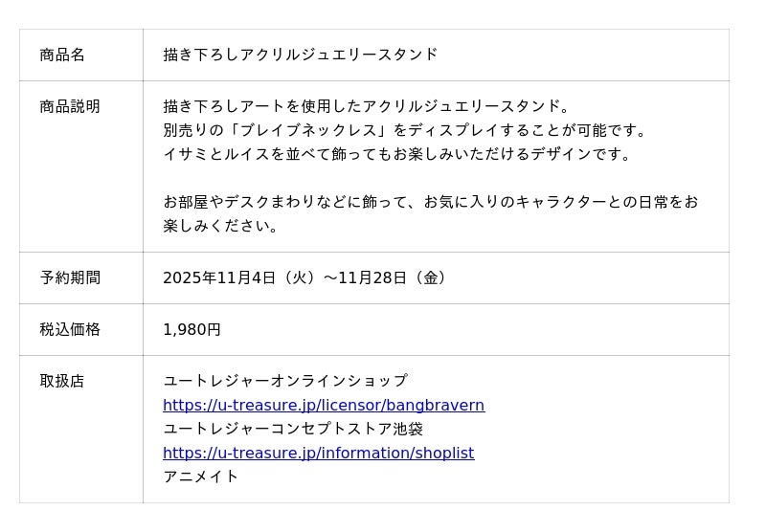Click the line starting with 描き下ろしアートを使用した
The height and width of the screenshot is (532, 766).
(367, 107)
